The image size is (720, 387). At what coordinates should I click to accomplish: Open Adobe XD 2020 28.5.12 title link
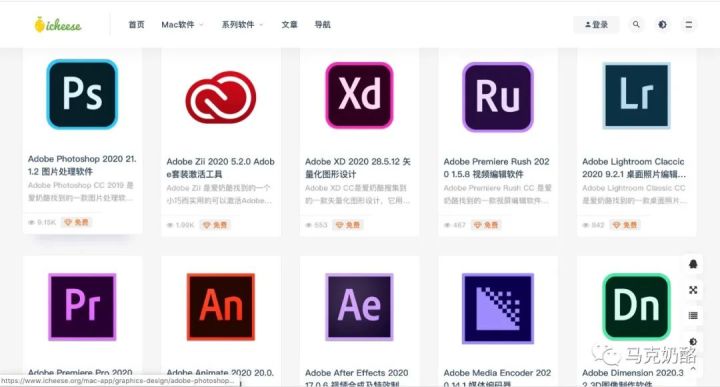click(x=358, y=168)
